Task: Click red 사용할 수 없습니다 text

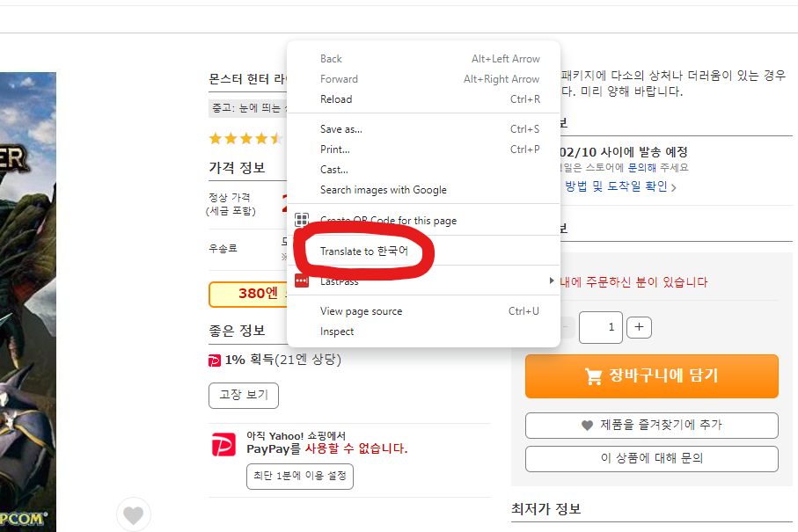Action: 356,448
